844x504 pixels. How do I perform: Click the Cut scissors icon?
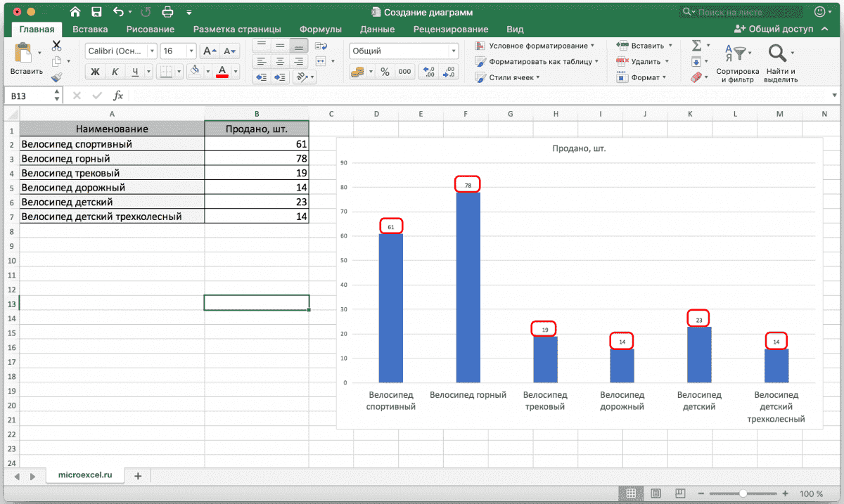[x=56, y=45]
